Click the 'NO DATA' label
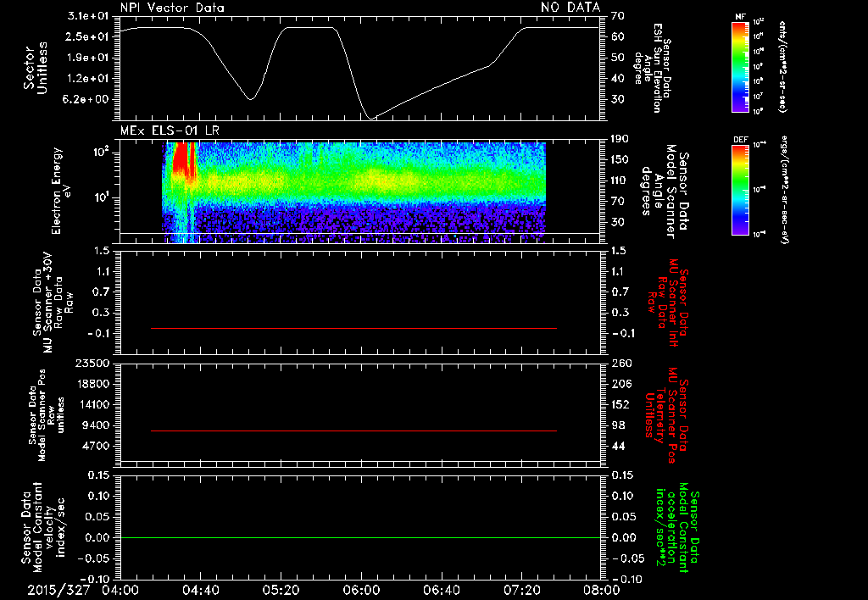 click(570, 7)
